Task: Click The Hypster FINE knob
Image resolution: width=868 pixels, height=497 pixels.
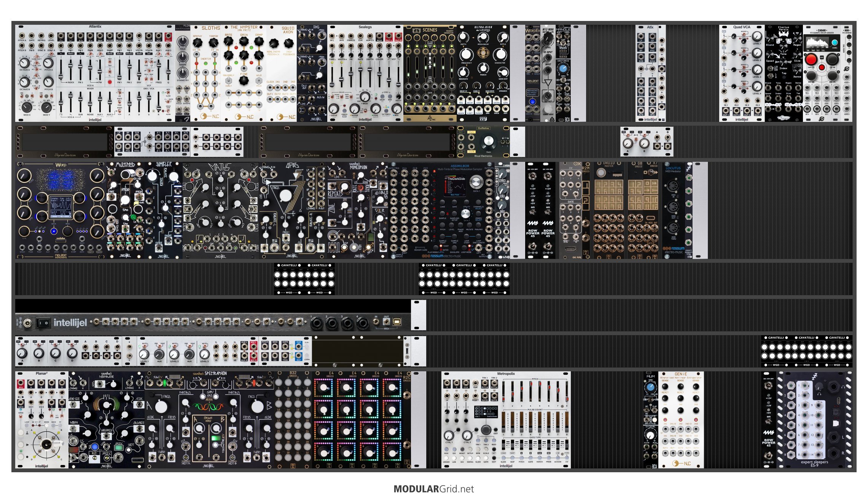Action: 244,80
